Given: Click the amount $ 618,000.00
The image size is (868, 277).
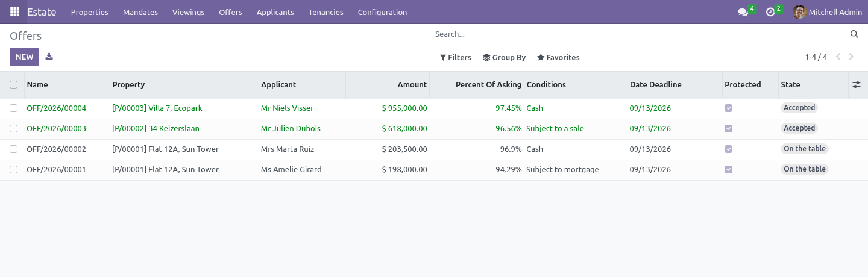Looking at the screenshot, I should point(404,129).
